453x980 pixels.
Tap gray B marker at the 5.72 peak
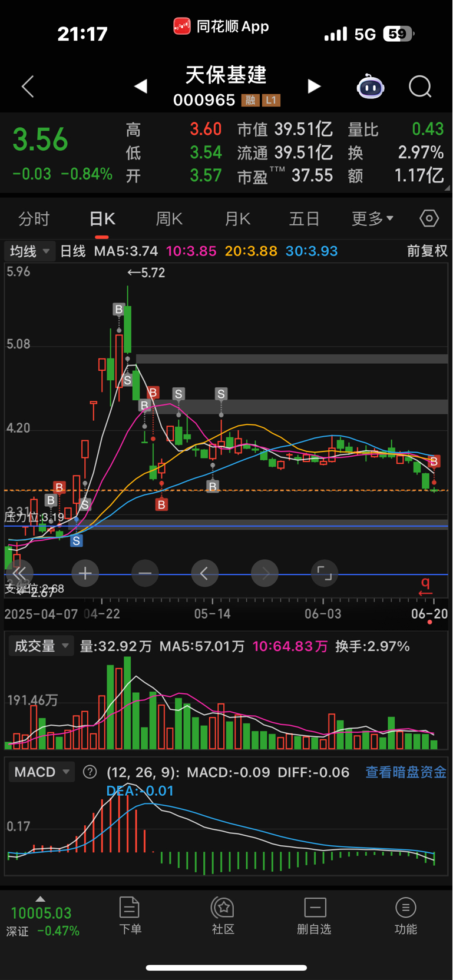tap(119, 309)
